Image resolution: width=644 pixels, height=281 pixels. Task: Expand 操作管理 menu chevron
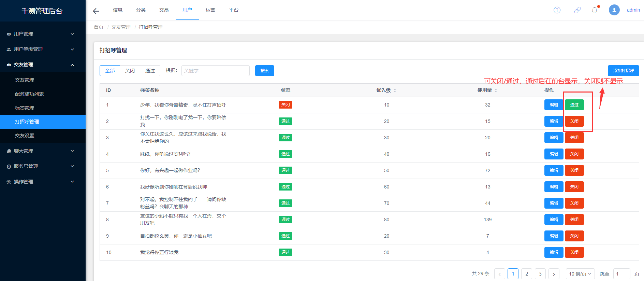(72, 182)
